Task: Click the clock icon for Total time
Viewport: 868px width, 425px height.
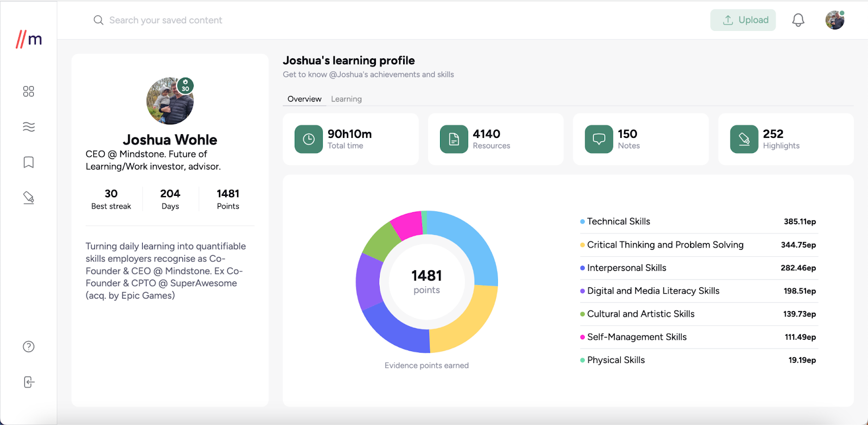Action: click(309, 139)
